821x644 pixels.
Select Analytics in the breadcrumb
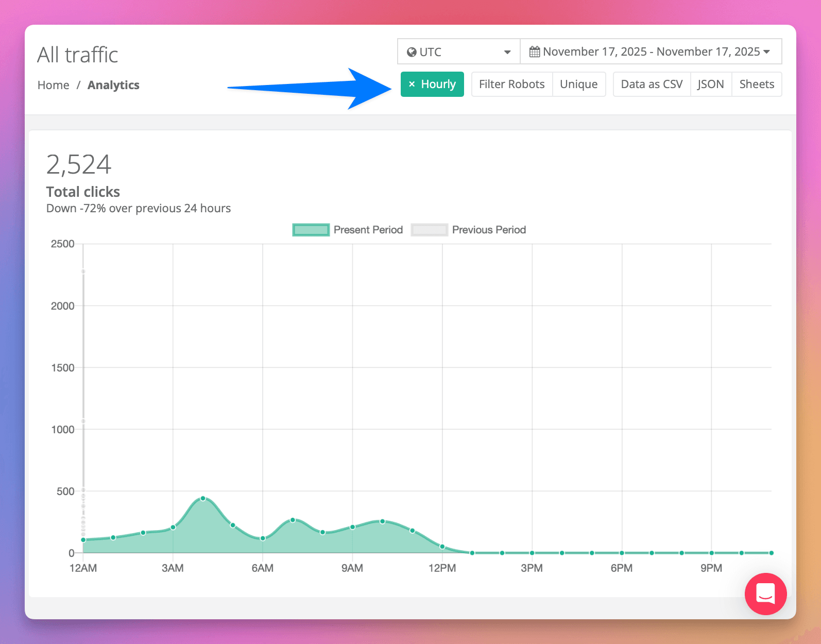point(113,85)
